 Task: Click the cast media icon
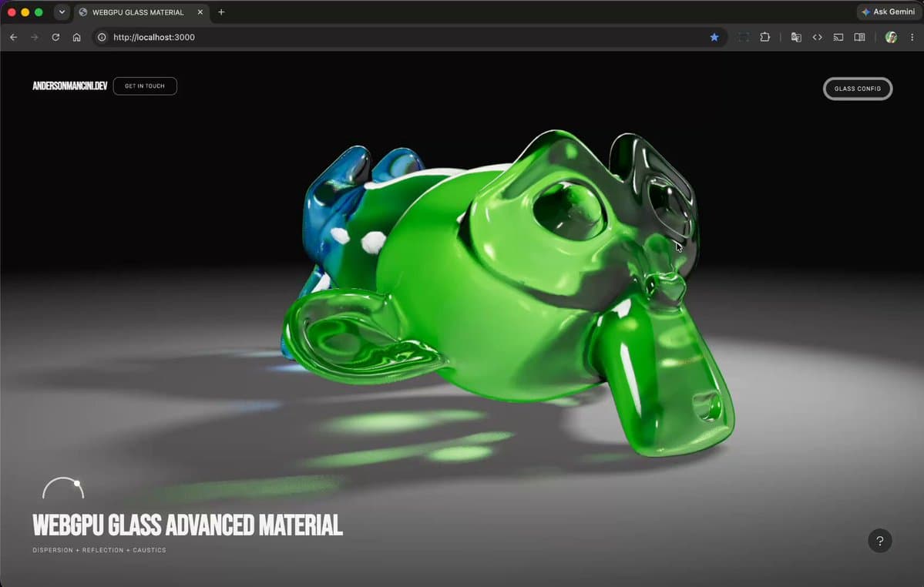click(838, 37)
